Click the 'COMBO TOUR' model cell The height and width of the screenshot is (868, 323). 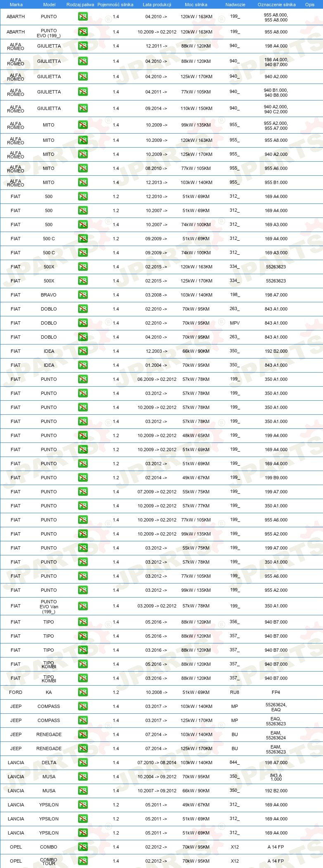(x=49, y=861)
